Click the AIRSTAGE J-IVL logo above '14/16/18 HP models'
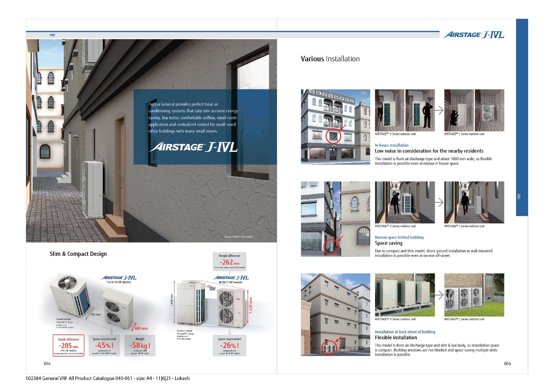Image resolution: width=555 pixels, height=392 pixels. [119, 278]
